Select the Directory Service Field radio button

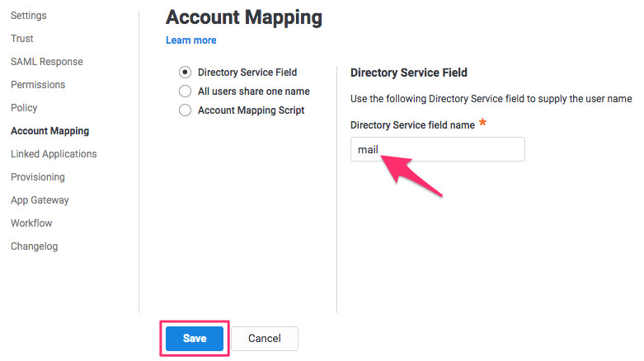[x=186, y=73]
